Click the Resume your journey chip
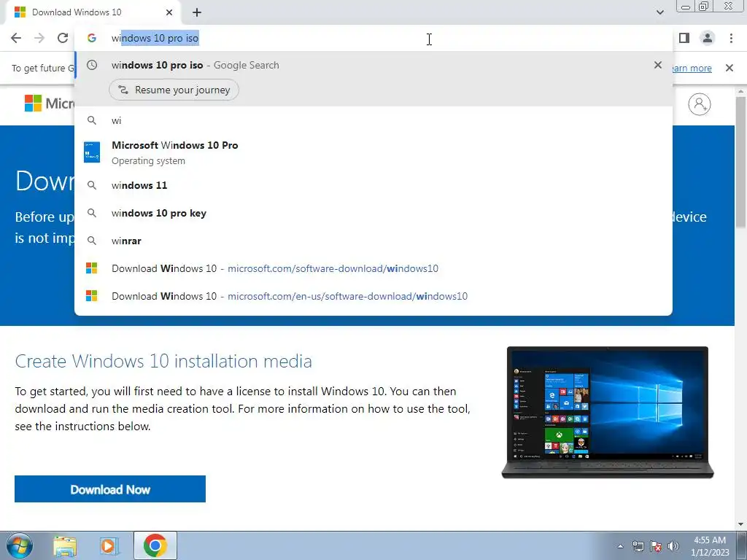 [174, 90]
